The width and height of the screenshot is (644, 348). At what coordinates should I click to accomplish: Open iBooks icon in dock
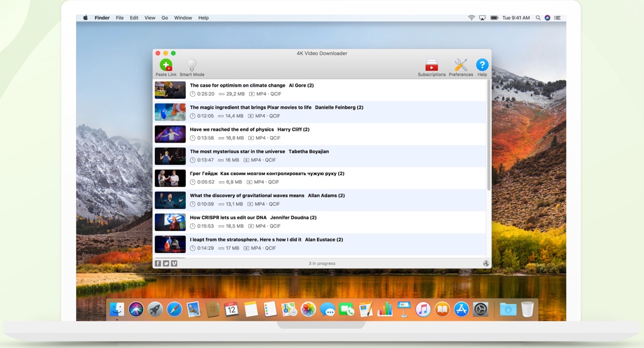point(442,309)
